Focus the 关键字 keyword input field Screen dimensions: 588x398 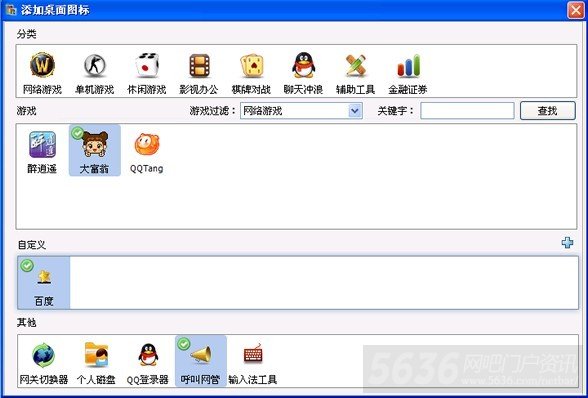[467, 111]
